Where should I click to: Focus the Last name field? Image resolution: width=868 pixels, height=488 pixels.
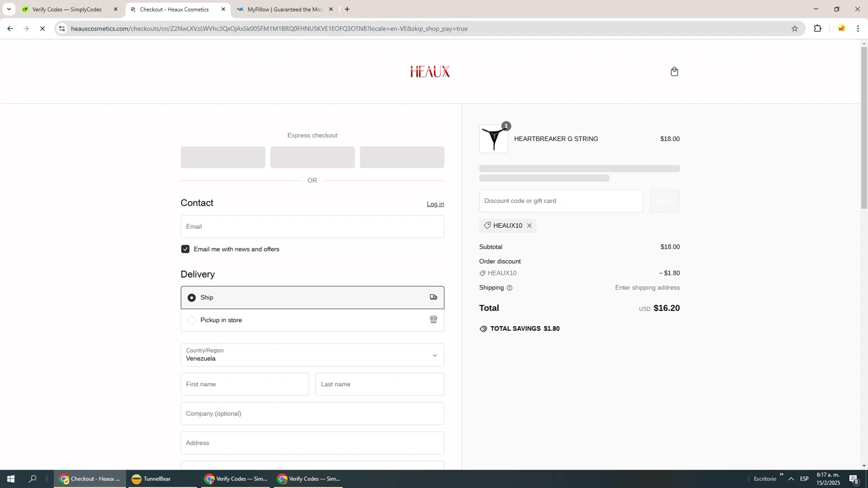(380, 384)
